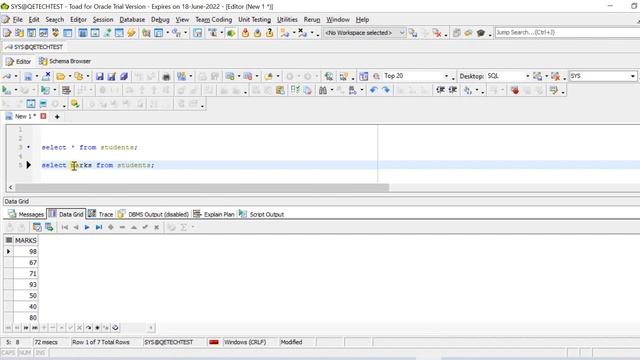Viewport: 640px width, 360px height.
Task: Click the cancel edit X icon in grid toolbar
Action: click(156, 227)
